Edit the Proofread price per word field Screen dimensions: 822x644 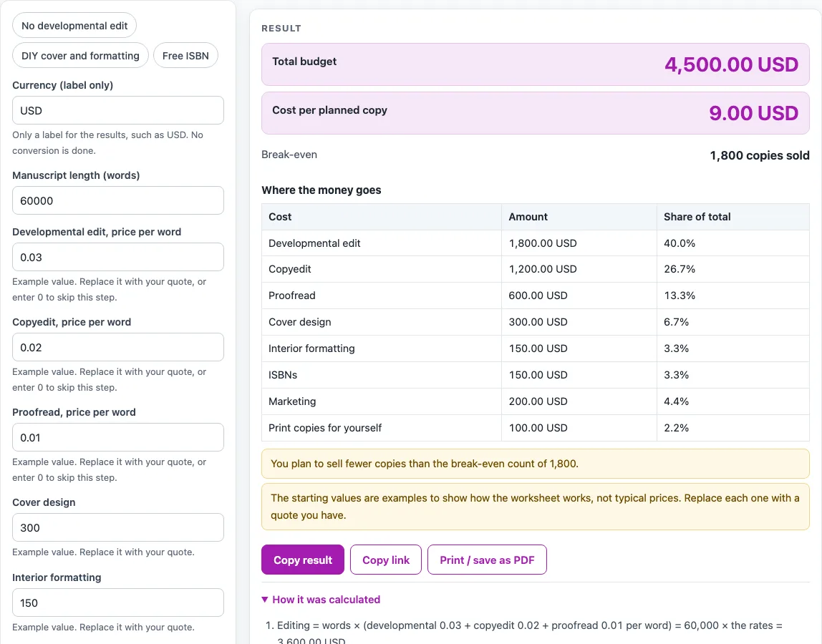pyautogui.click(x=118, y=437)
